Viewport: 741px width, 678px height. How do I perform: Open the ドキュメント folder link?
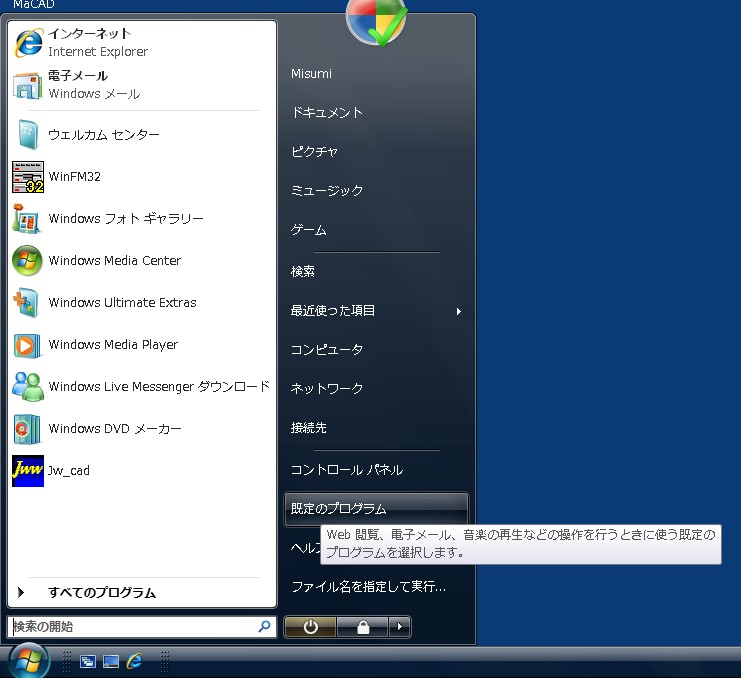coord(326,113)
